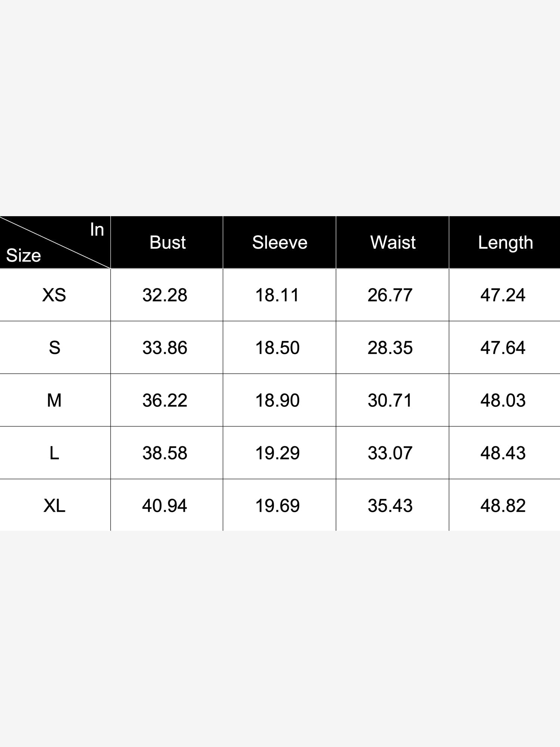Select the XL bust value 40.94
560x747 pixels.
coord(165,506)
